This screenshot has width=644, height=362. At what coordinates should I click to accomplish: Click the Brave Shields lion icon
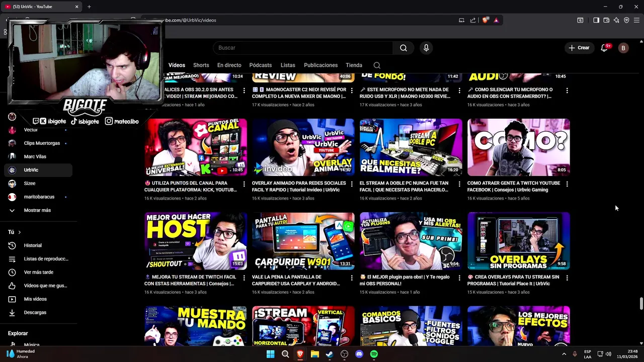coord(485,20)
